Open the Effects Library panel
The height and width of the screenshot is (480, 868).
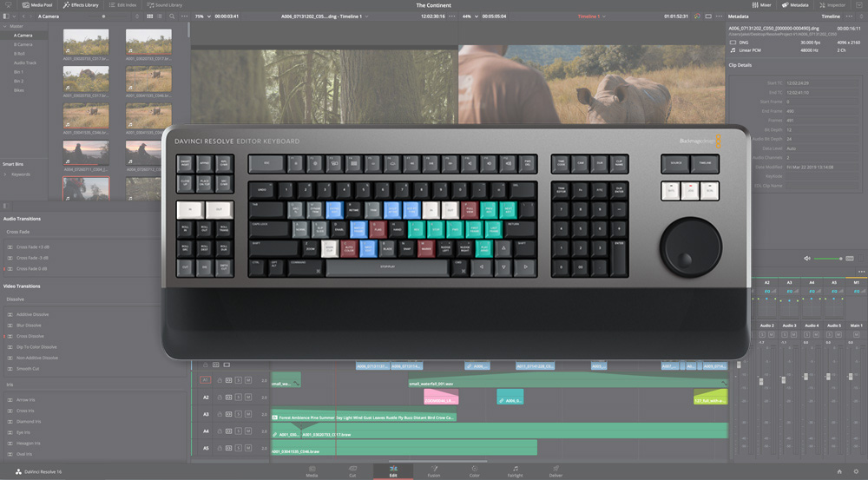(x=81, y=5)
